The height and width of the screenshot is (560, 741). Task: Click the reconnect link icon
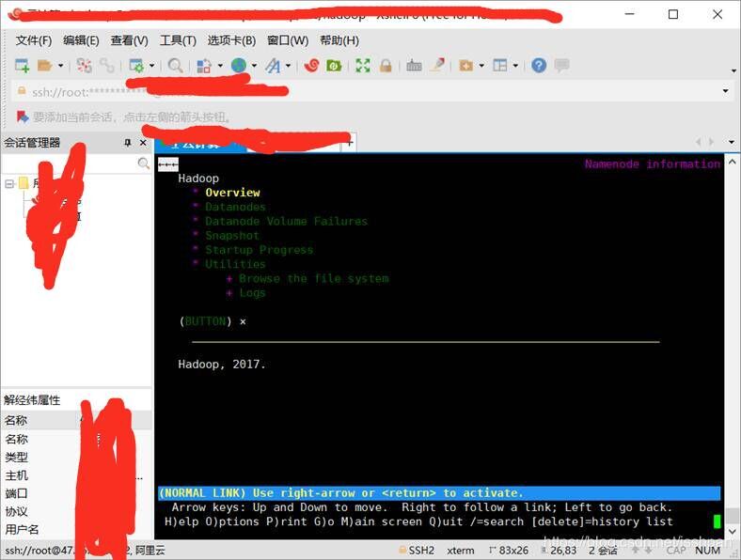[x=107, y=66]
